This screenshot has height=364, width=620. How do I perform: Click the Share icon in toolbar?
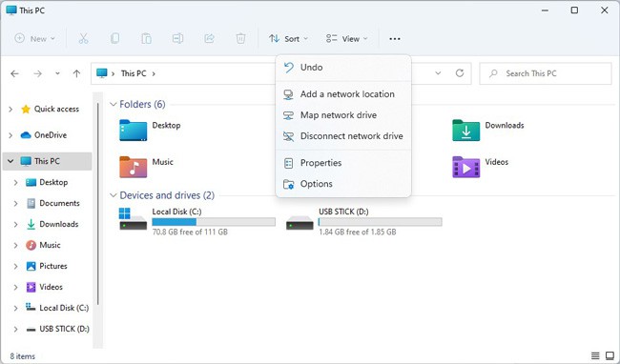(x=209, y=39)
